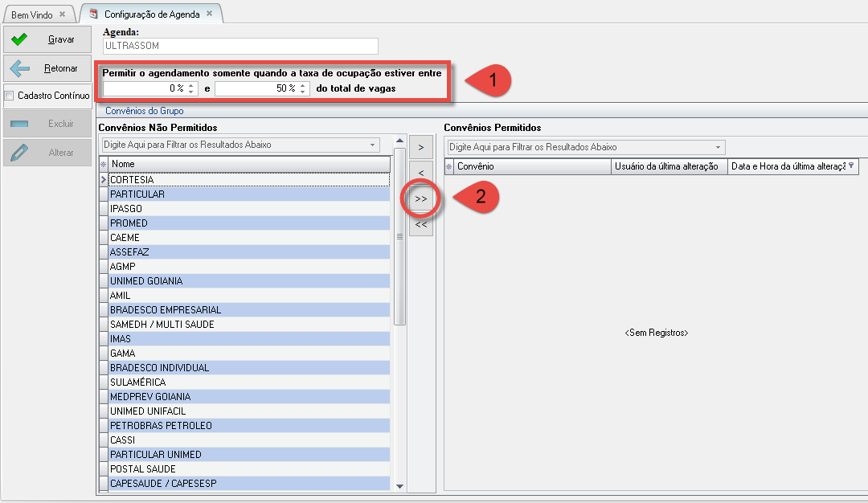Select UNIMED GOIANIA in the list
868x503 pixels.
146,281
